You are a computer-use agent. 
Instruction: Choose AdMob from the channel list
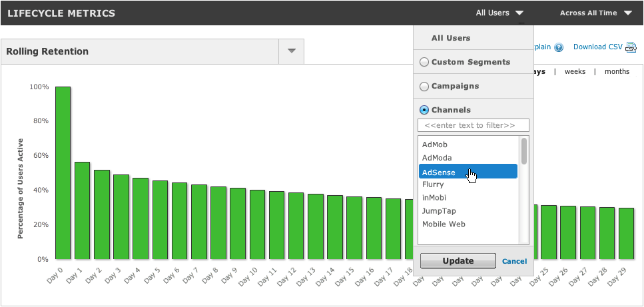(x=435, y=145)
